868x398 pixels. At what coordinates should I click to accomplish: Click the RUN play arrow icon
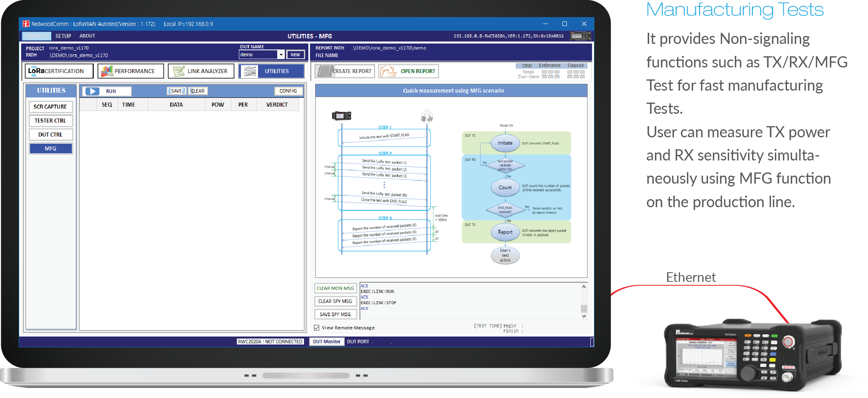point(92,91)
